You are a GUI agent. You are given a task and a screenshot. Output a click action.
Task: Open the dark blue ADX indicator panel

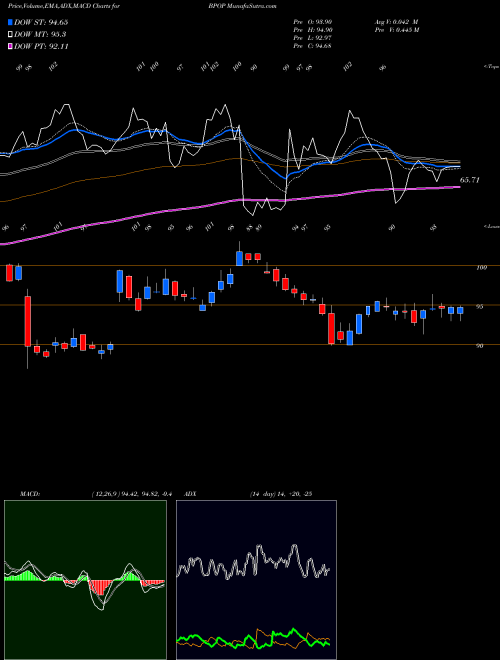256,580
